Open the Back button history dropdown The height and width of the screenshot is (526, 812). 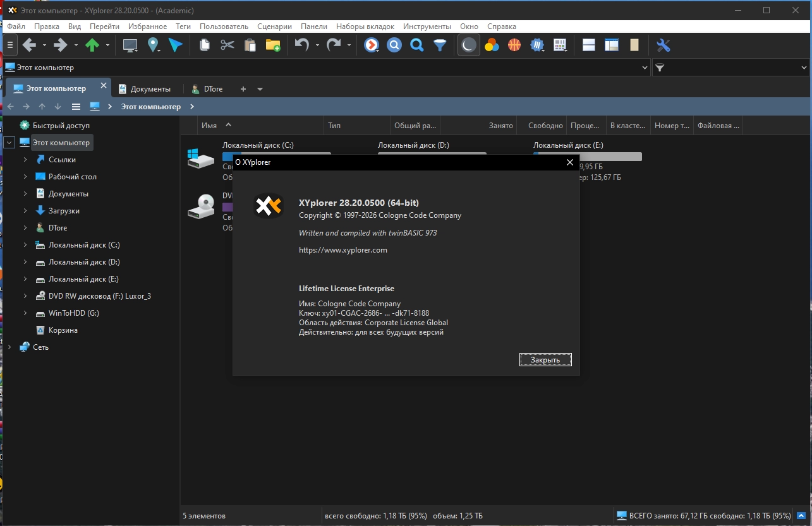point(44,45)
